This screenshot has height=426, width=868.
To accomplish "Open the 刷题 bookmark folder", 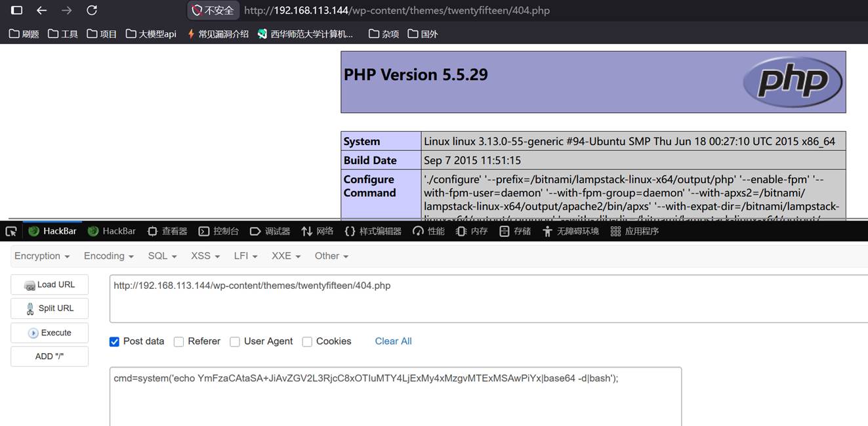I will point(24,33).
